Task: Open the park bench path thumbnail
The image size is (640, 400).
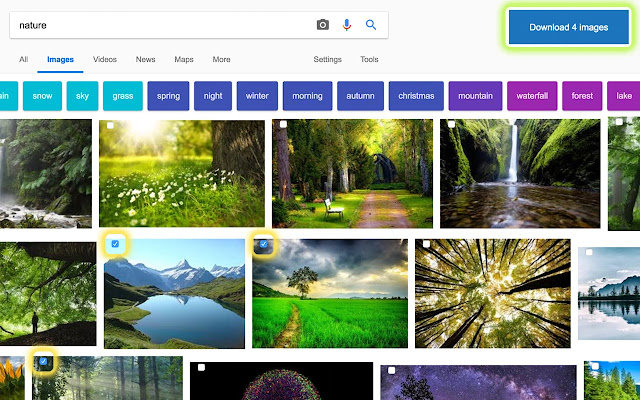Action: (x=352, y=173)
